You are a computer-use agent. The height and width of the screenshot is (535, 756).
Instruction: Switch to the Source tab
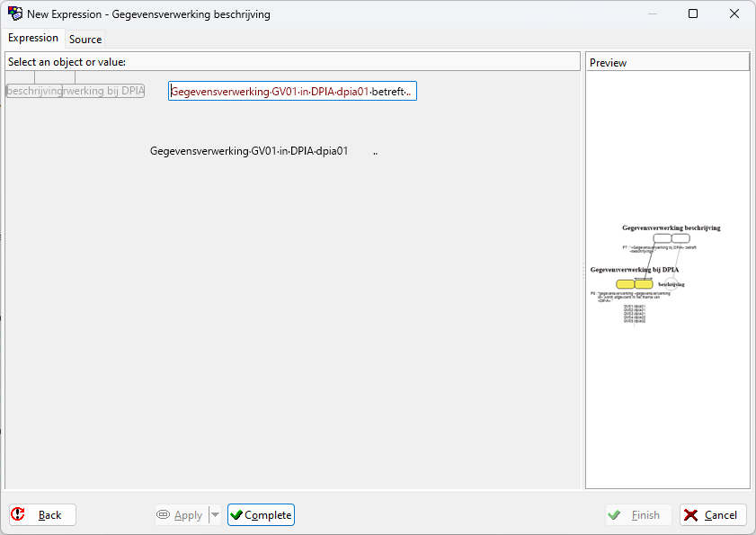[85, 39]
